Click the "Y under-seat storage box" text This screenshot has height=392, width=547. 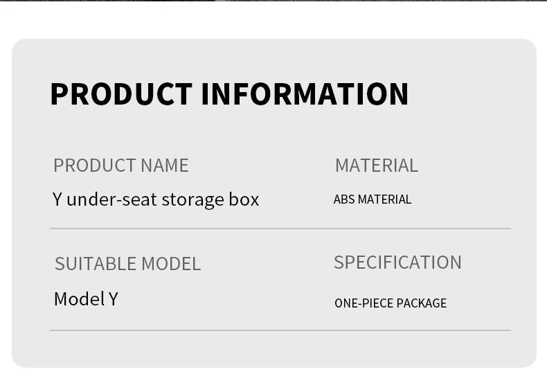(156, 199)
